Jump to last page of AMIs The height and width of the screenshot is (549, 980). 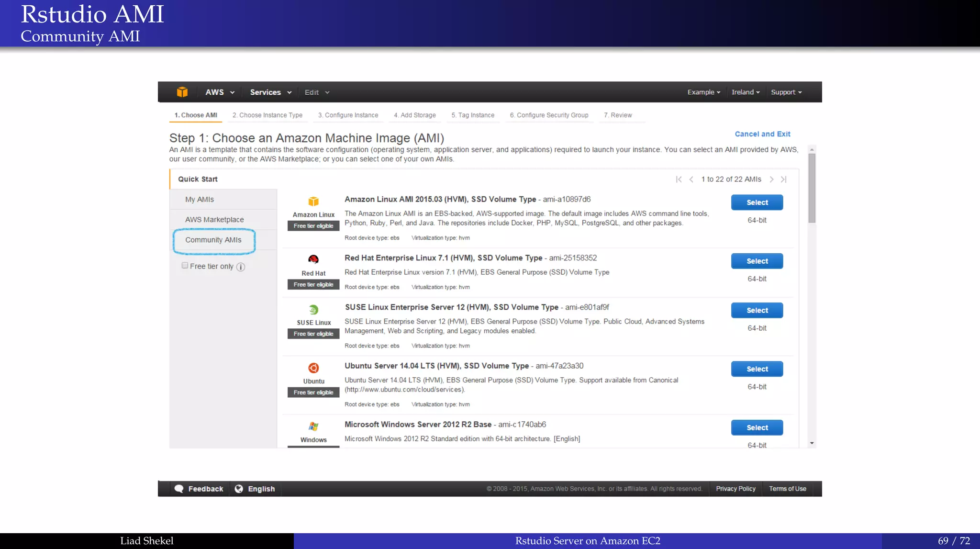coord(783,179)
